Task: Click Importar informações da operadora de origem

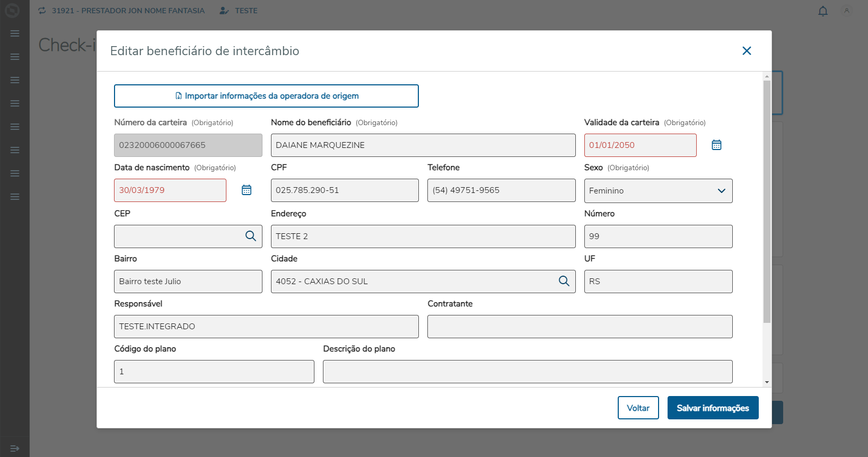Action: (266, 96)
